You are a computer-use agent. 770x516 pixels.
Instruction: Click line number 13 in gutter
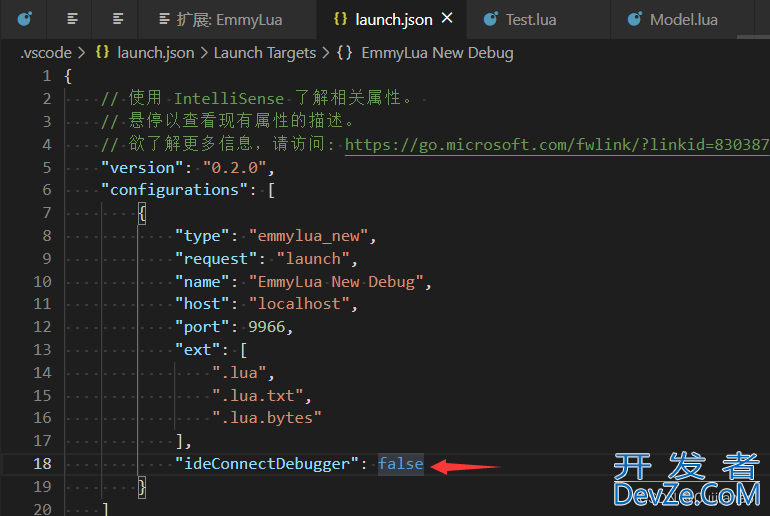42,350
